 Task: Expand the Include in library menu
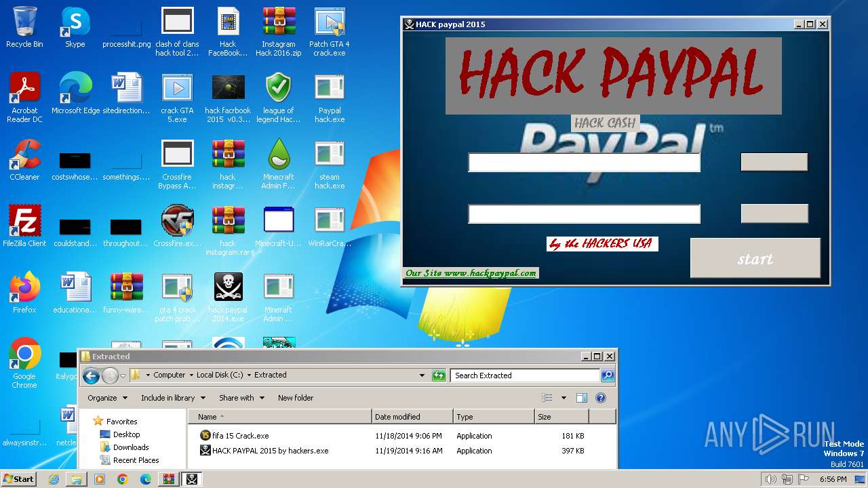[x=172, y=398]
